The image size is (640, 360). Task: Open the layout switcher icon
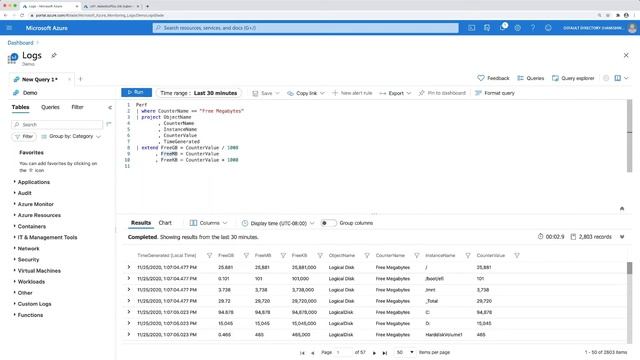point(618,78)
